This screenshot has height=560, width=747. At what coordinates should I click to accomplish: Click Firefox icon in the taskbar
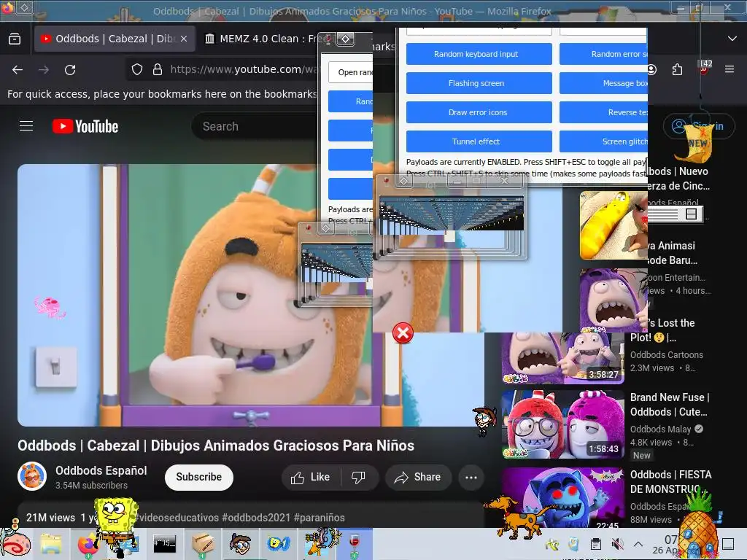point(88,544)
